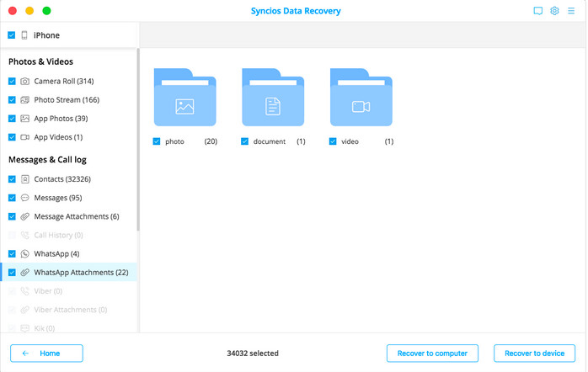The height and width of the screenshot is (372, 588).
Task: Uncheck the photo folder checkbox
Action: (x=157, y=141)
